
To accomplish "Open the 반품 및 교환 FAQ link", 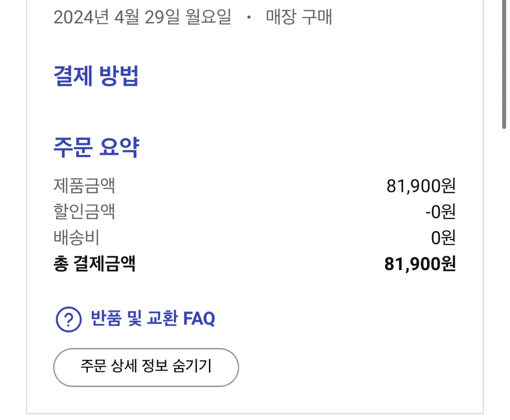I will pos(153,318).
